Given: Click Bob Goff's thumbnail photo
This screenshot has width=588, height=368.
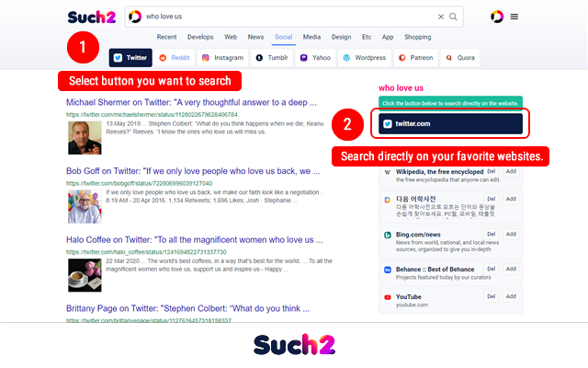Looking at the screenshot, I should click(85, 206).
